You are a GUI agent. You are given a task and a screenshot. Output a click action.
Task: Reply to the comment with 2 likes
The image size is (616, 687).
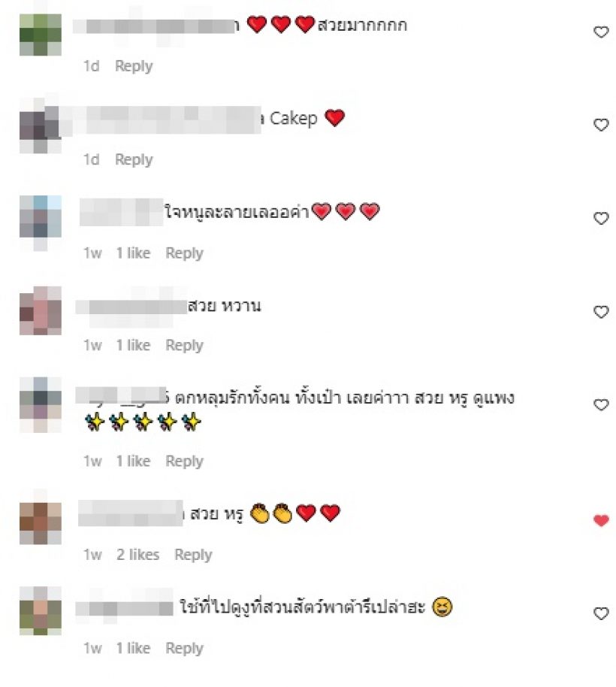[x=193, y=555]
